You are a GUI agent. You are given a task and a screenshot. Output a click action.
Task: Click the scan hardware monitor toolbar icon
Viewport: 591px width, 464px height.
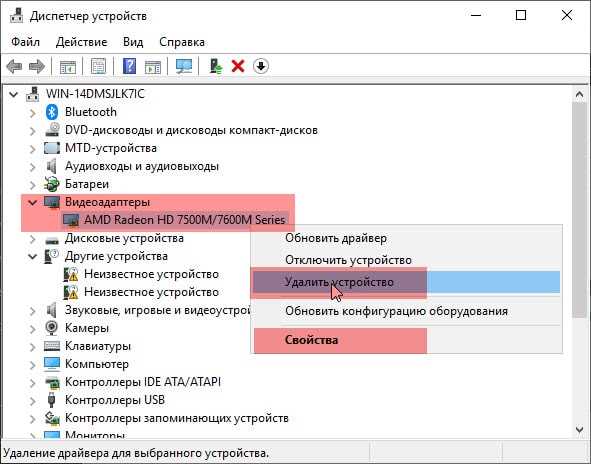tap(184, 67)
